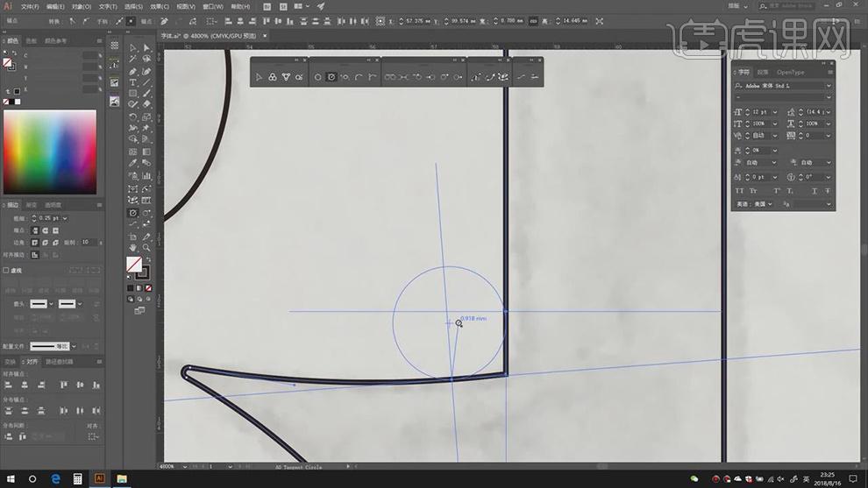Open the stroke weight dropdown (0.25 pt)
868x488 pixels.
[x=65, y=218]
